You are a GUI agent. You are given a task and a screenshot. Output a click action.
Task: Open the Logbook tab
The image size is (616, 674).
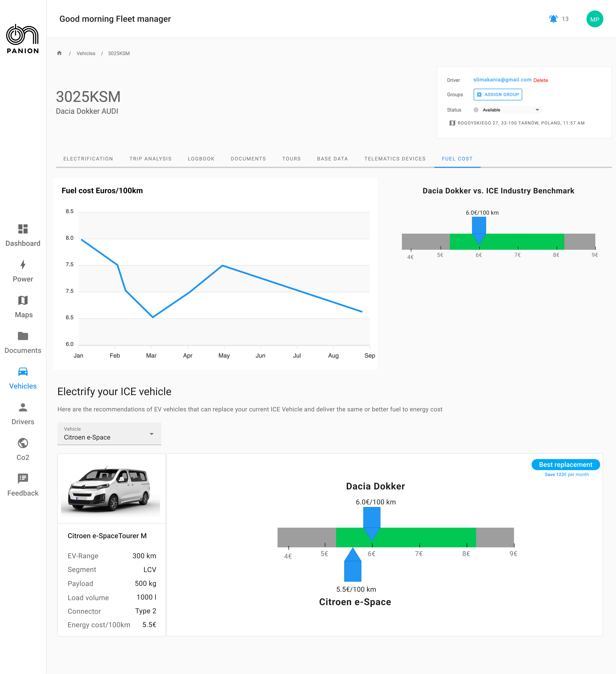(x=201, y=159)
